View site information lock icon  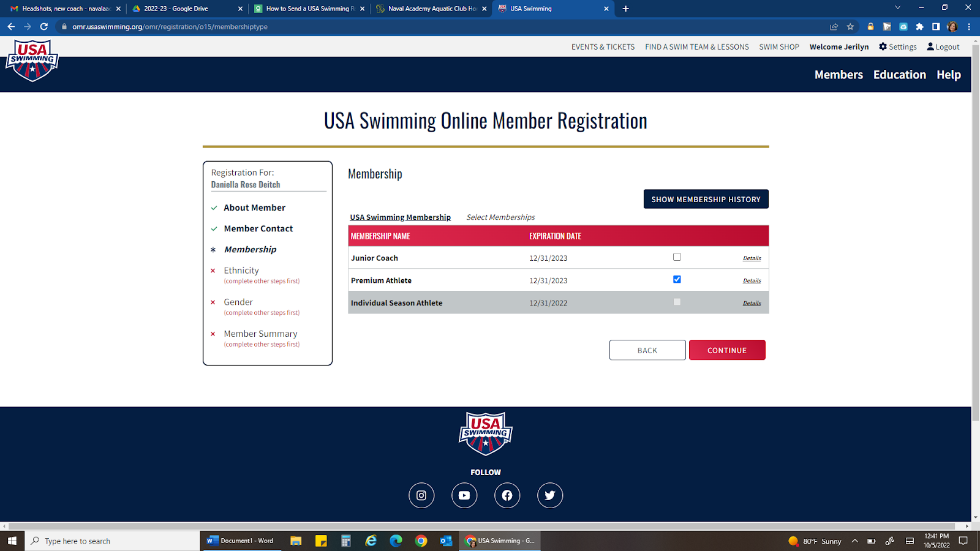pos(64,26)
